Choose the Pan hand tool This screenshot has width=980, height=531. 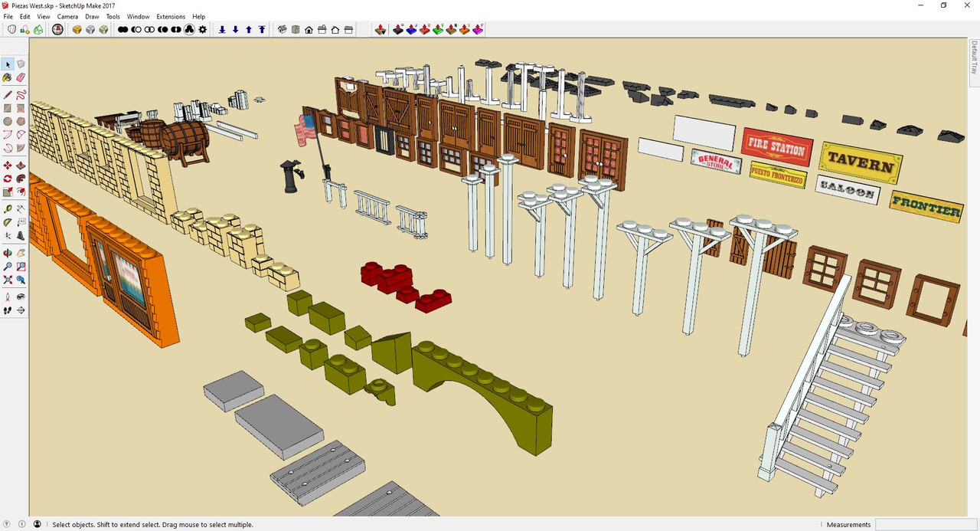[x=21, y=253]
